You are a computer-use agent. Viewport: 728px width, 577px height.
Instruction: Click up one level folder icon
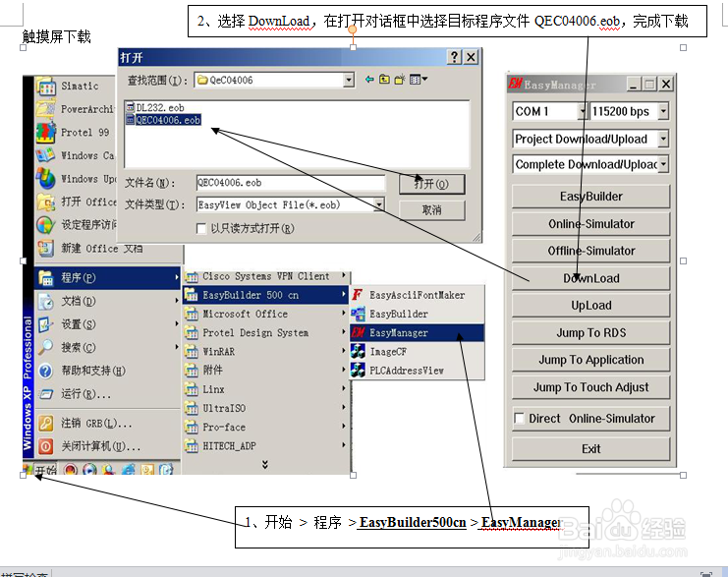tap(384, 80)
